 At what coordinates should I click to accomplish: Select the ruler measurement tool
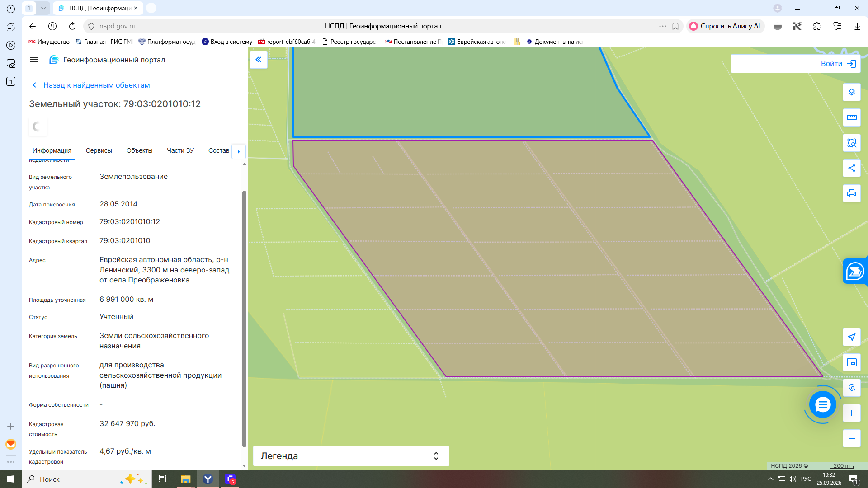pyautogui.click(x=851, y=117)
